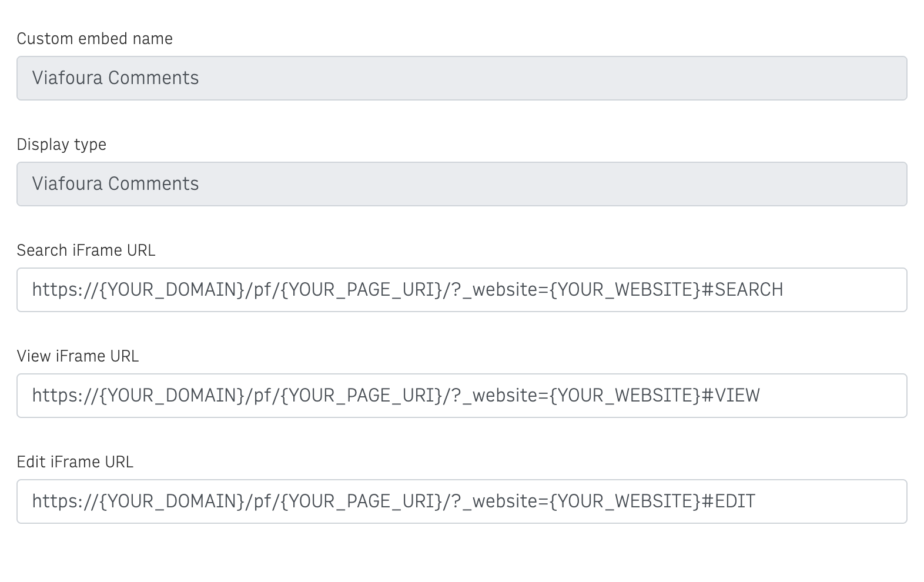Viewport: 924px width, 582px height.
Task: Click the Display type field
Action: tap(461, 184)
